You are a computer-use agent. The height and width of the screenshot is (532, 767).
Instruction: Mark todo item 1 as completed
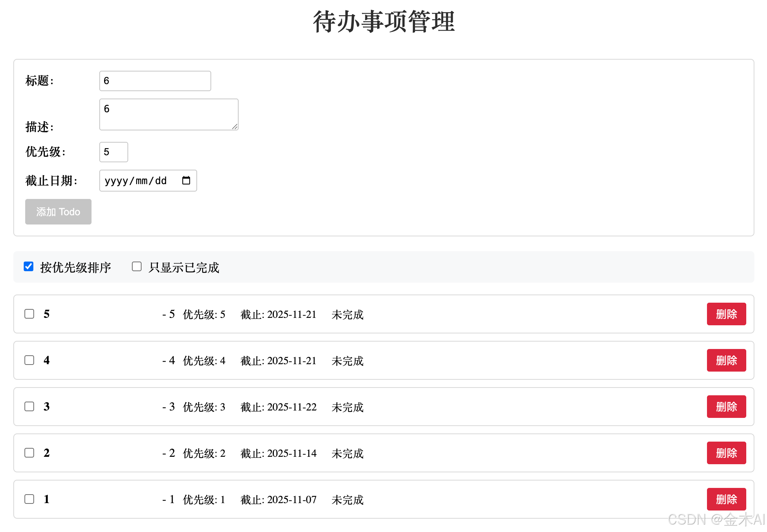[29, 499]
